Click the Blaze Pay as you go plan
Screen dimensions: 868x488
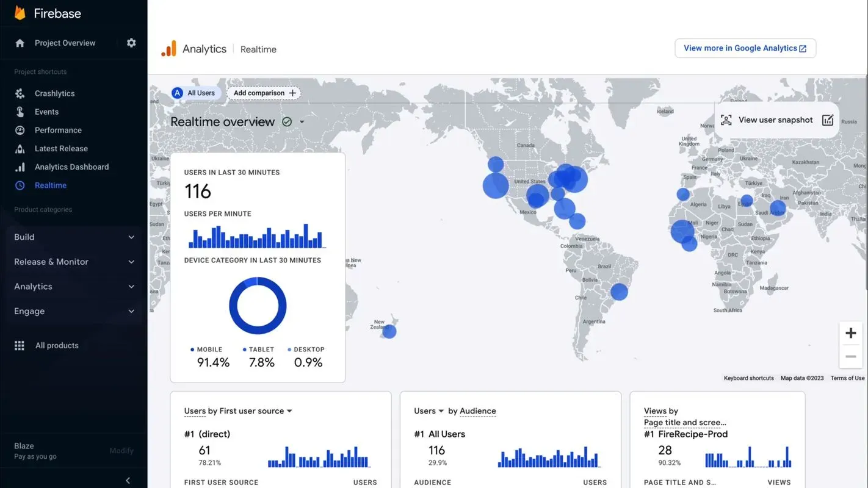coord(35,451)
